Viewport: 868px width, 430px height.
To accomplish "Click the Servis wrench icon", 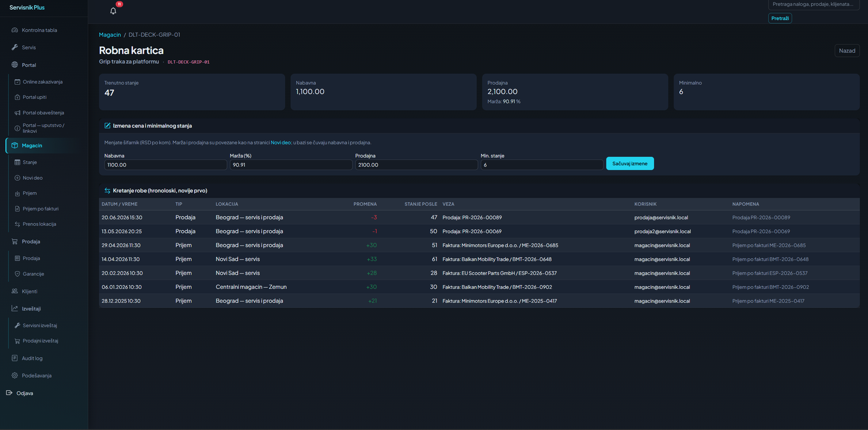I will point(15,48).
